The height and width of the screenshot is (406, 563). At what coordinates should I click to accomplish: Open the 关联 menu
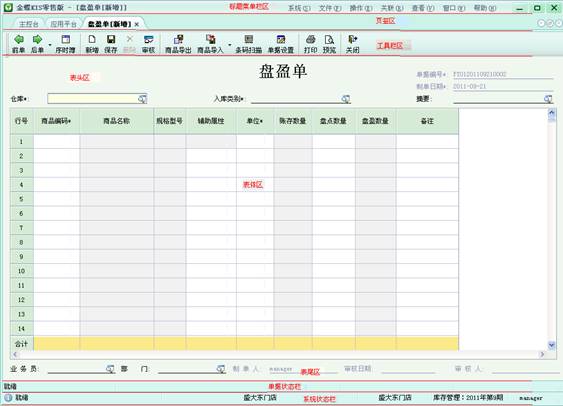pos(392,8)
